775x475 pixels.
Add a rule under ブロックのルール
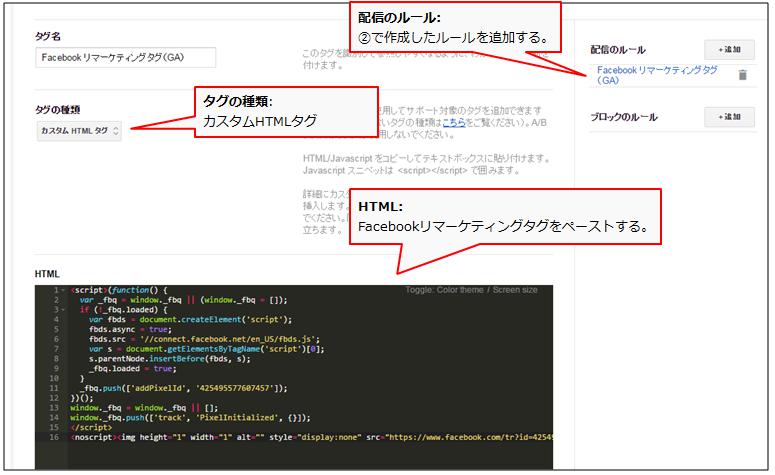[730, 117]
